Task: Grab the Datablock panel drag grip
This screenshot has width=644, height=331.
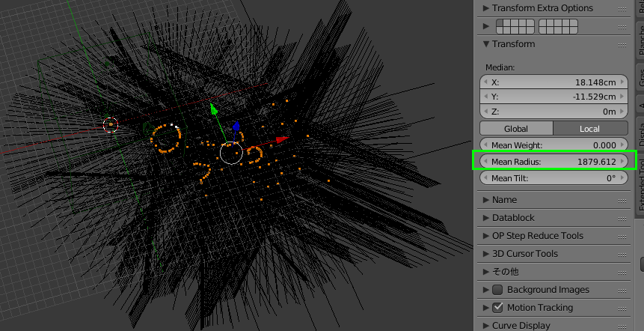Action: (622, 219)
